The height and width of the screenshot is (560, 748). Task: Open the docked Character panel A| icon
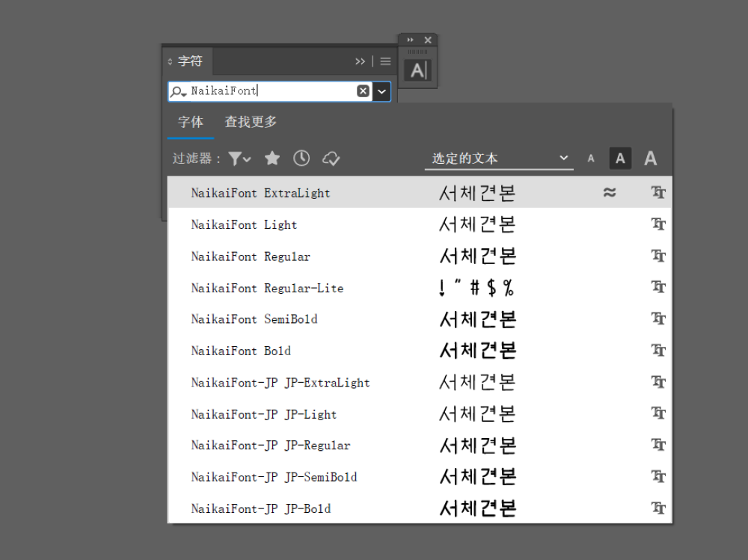click(x=418, y=70)
